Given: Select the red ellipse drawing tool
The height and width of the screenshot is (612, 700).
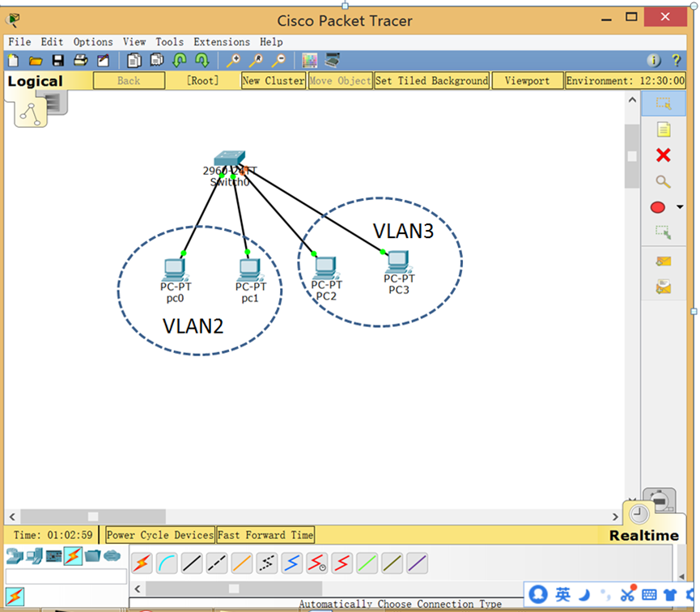Looking at the screenshot, I should (658, 207).
